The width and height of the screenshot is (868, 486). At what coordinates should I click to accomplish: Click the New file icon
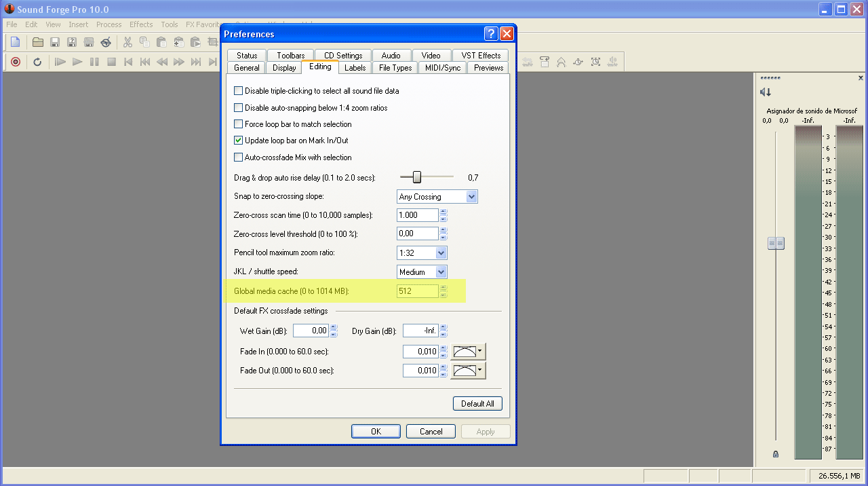(15, 42)
